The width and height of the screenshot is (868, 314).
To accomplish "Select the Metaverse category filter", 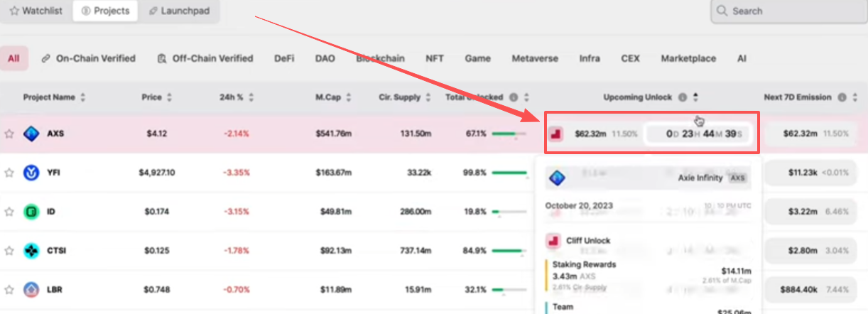I will [535, 59].
